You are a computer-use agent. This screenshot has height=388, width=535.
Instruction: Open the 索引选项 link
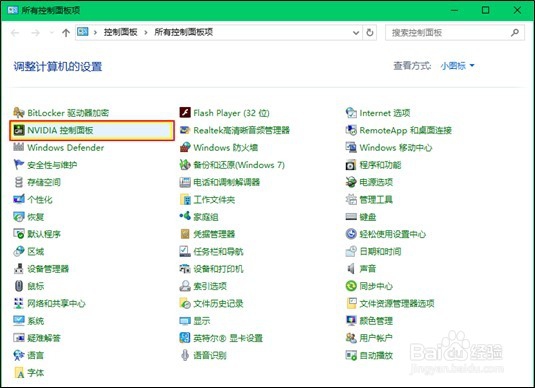(210, 286)
